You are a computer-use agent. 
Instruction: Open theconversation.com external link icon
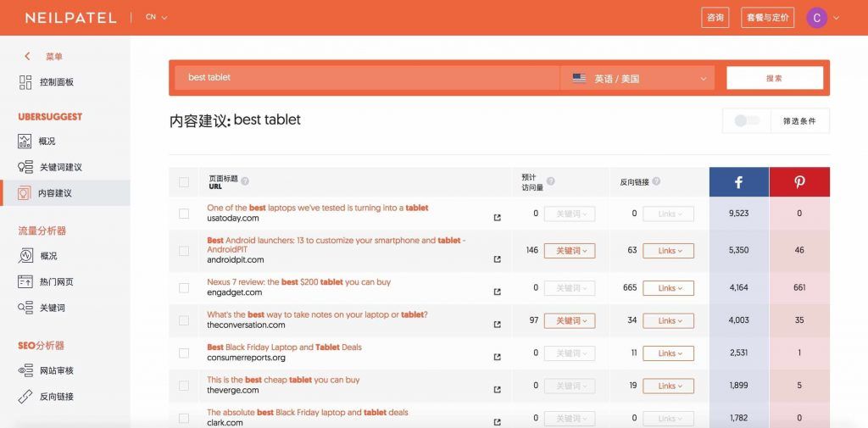497,325
